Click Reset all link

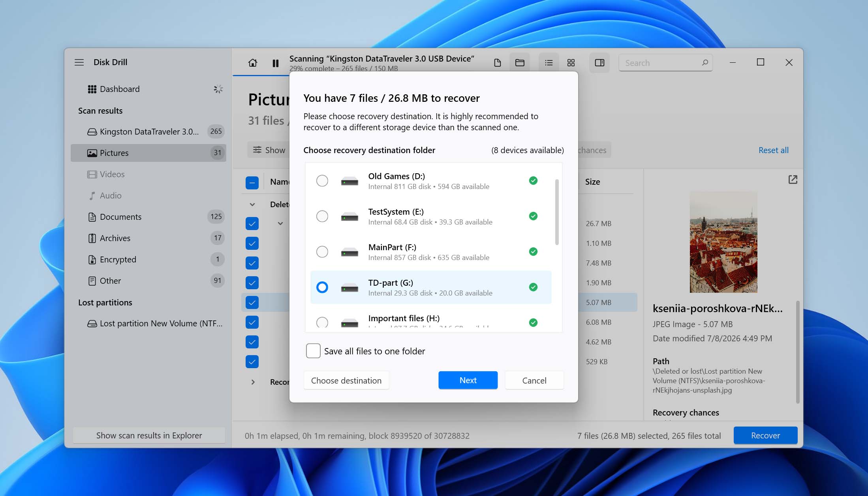(x=773, y=150)
